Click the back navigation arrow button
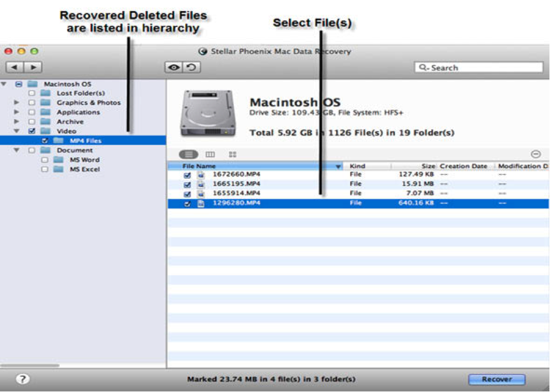The height and width of the screenshot is (392, 550). click(15, 67)
